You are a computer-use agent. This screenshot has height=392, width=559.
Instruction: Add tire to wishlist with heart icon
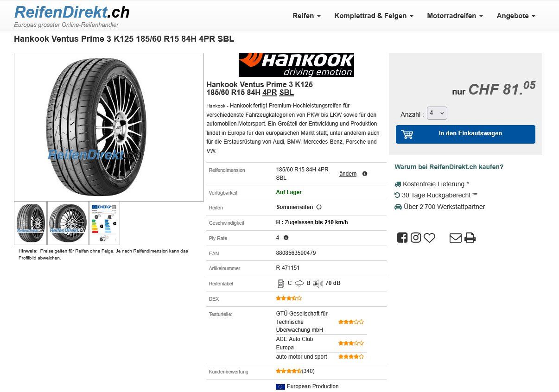pos(430,238)
